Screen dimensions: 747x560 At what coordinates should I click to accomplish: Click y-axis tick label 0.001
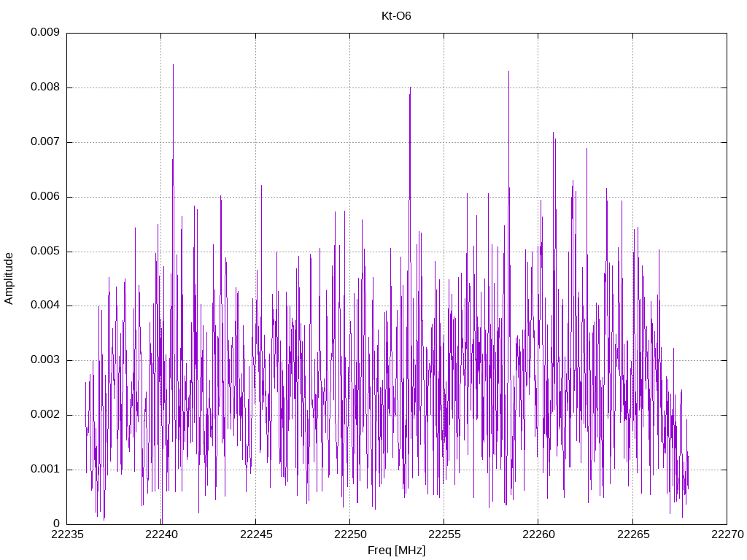pos(45,469)
